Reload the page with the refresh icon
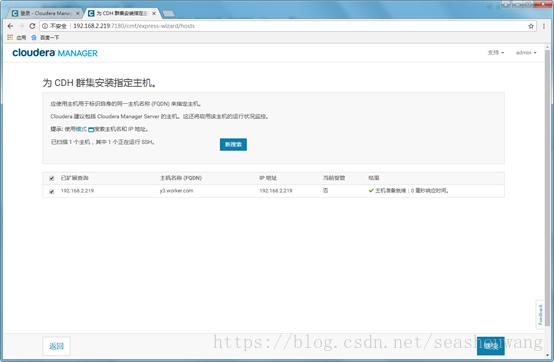554x362 pixels. (x=32, y=26)
